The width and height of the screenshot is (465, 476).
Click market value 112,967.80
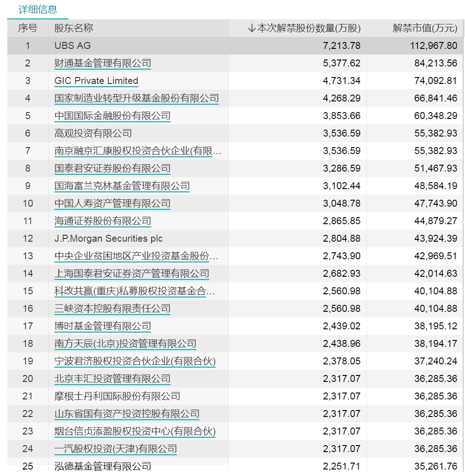(434, 46)
